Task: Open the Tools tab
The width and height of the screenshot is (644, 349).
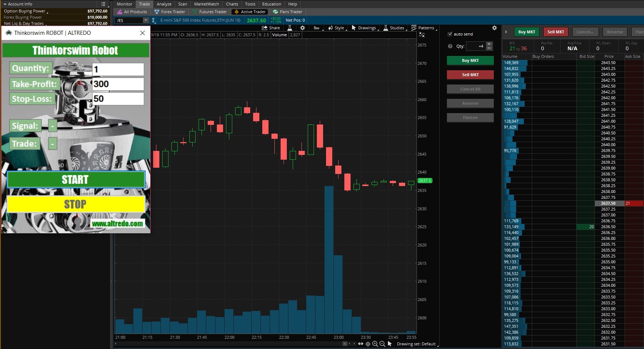Action: pos(250,4)
